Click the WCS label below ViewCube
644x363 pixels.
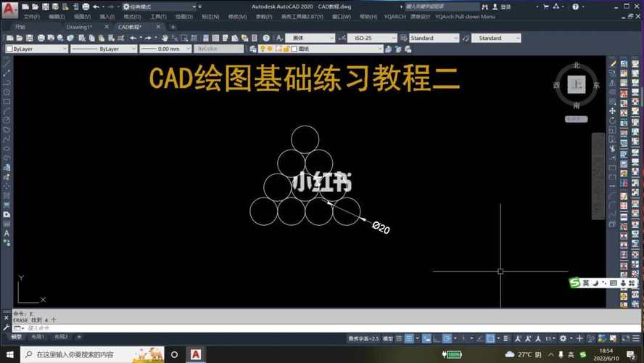(x=577, y=119)
